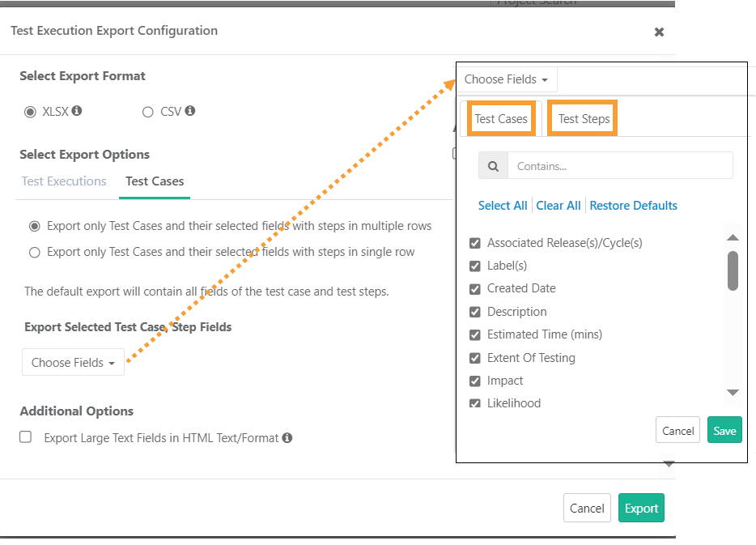Click the Contains search input field

point(619,166)
